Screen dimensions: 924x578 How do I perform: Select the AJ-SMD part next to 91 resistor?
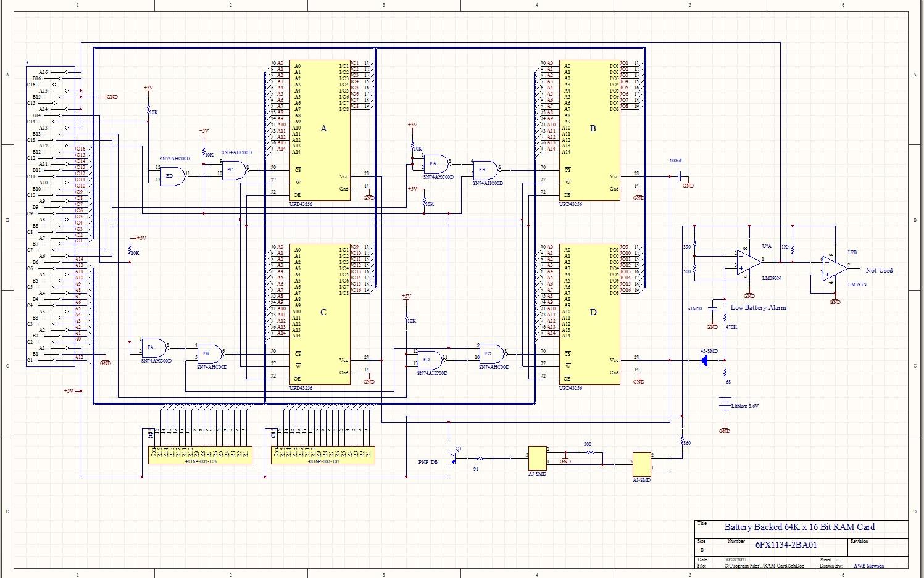(538, 458)
